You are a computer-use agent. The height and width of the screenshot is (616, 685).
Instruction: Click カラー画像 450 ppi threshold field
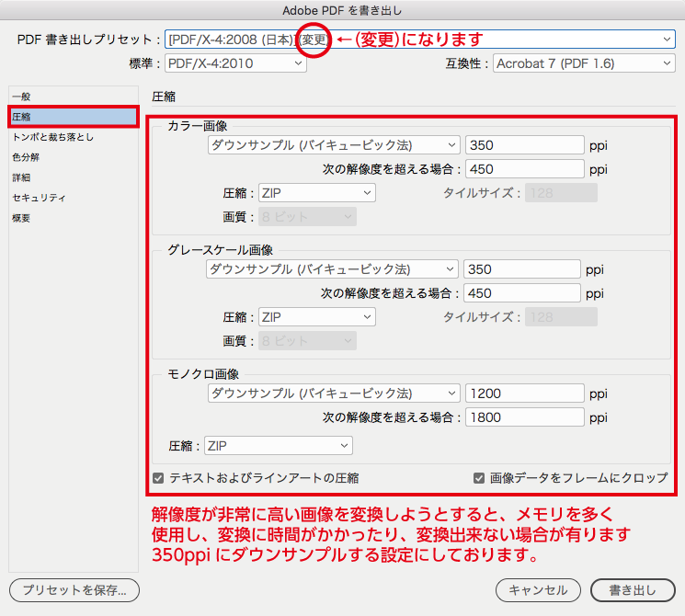coord(525,169)
